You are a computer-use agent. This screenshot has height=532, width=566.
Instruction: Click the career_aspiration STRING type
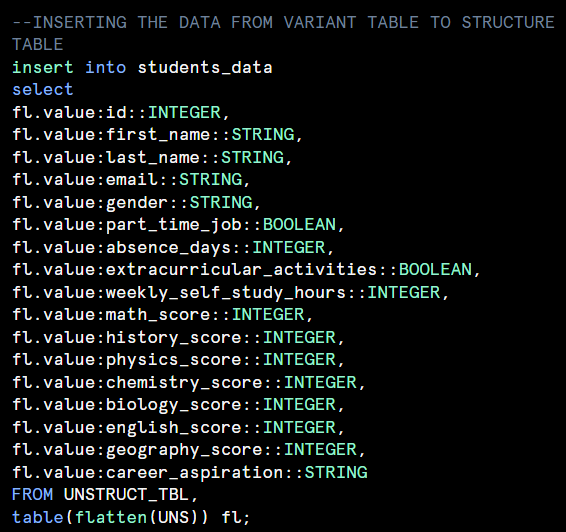pos(336,472)
